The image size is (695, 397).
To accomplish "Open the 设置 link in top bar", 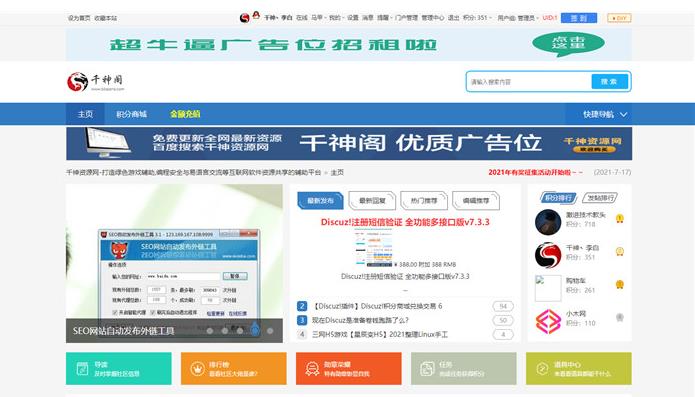I will 352,18.
